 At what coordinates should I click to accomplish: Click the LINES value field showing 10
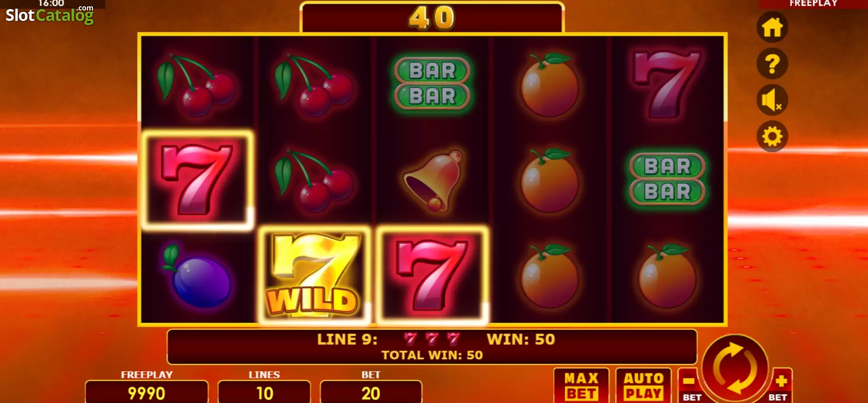[264, 393]
